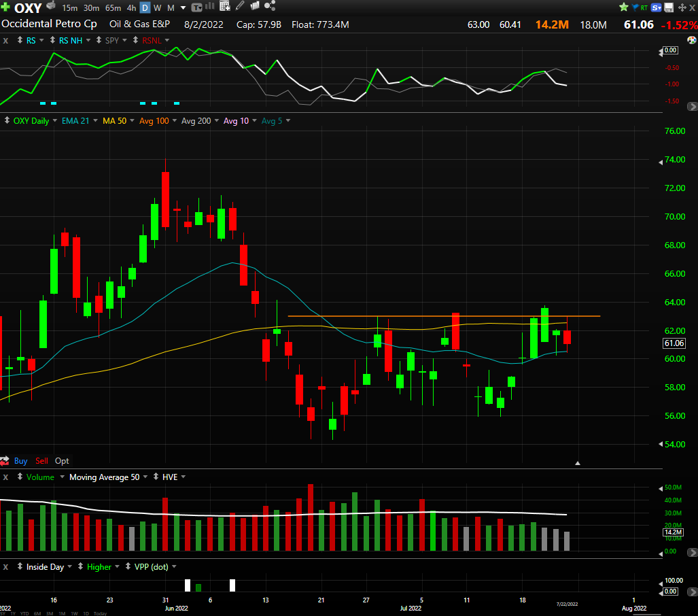Click the orange horizontal resistance line
698x616 pixels.
444,316
